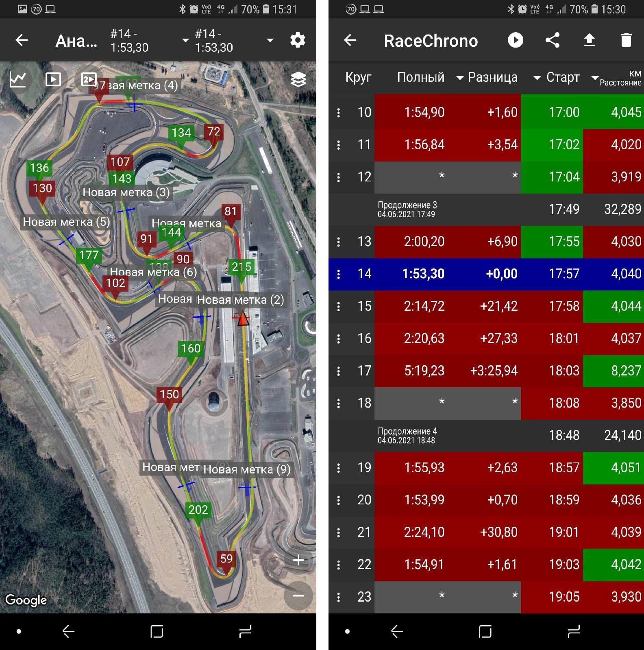Tap the Новая метка (5) label
Viewport: 644px width, 650px height.
(66, 222)
